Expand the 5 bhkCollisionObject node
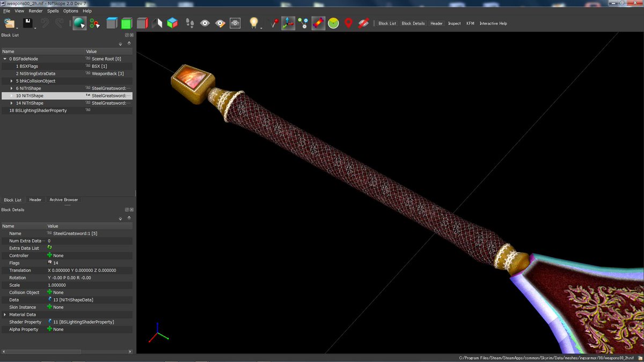This screenshot has width=644, height=362. [11, 81]
